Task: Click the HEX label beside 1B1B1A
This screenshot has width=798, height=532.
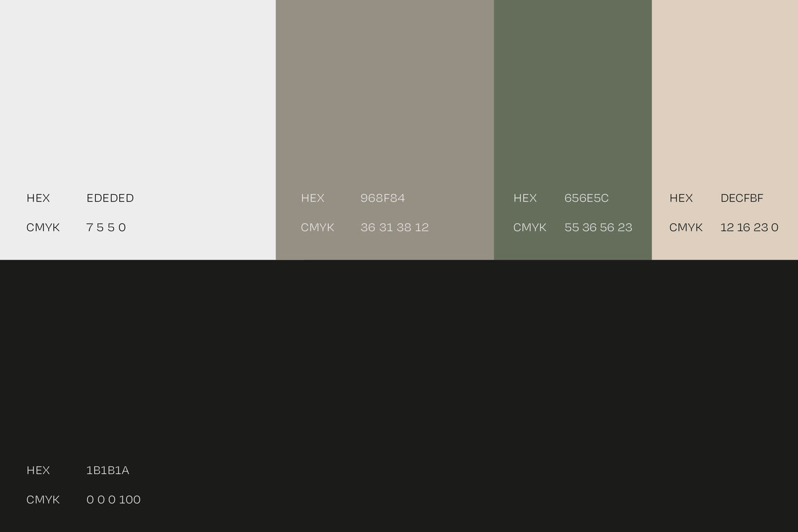Action: pyautogui.click(x=38, y=470)
